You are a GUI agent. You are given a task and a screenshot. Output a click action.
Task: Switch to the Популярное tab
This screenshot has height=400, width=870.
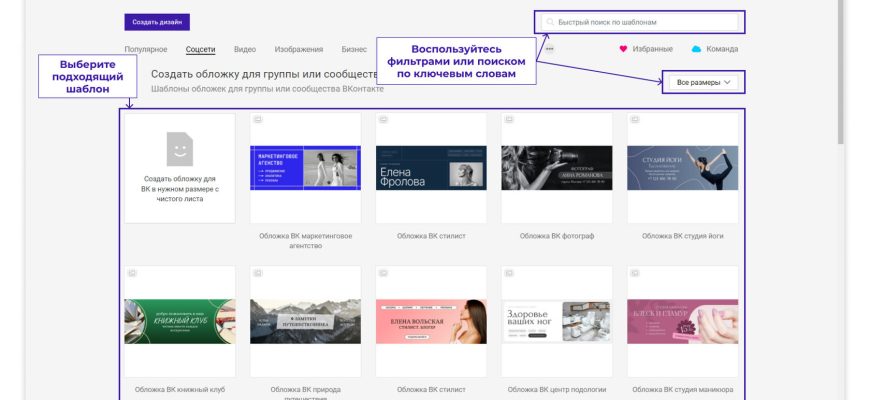pyautogui.click(x=146, y=49)
